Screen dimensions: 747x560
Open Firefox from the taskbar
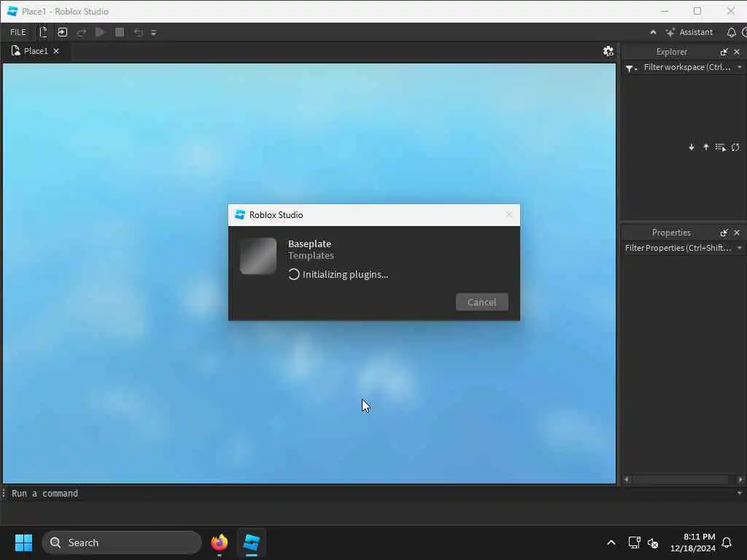pos(219,542)
